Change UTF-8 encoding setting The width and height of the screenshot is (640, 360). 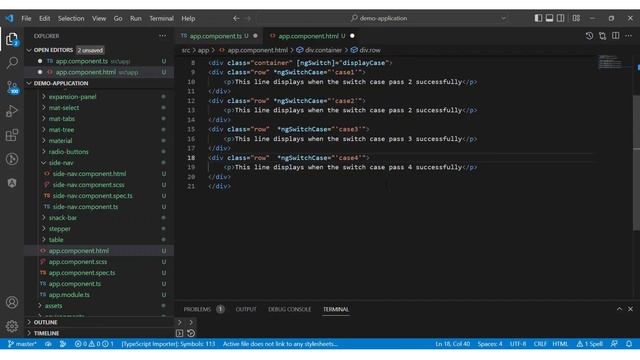tap(518, 344)
